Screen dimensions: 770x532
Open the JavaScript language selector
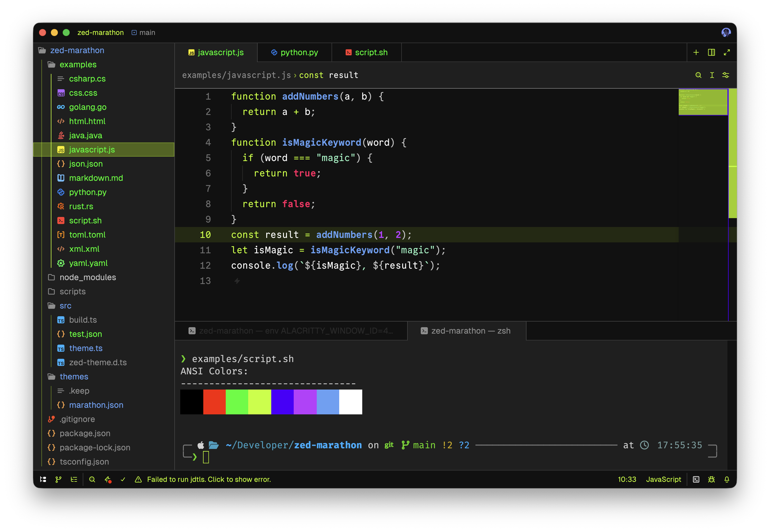point(663,479)
